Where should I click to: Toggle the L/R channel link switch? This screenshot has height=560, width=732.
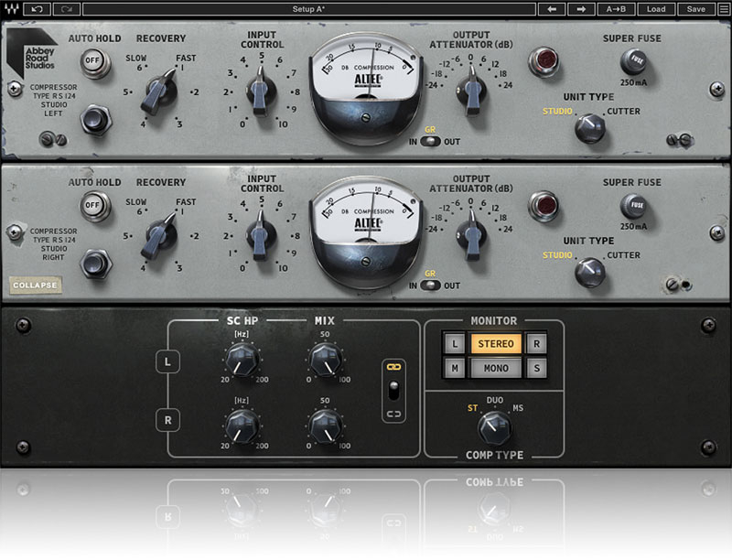click(x=393, y=391)
